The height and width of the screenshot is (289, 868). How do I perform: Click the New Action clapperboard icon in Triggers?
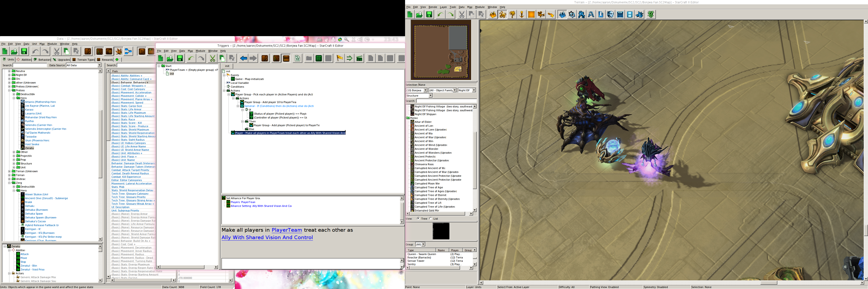point(359,59)
